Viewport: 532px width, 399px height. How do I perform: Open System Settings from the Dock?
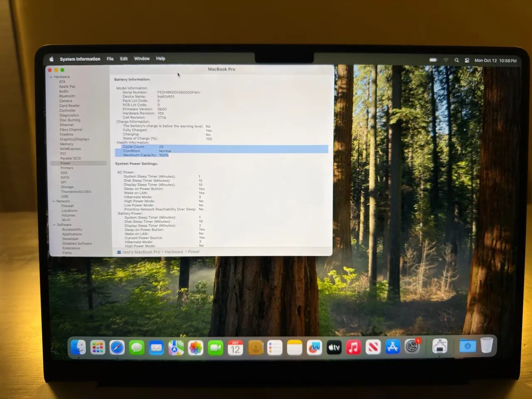pyautogui.click(x=412, y=346)
